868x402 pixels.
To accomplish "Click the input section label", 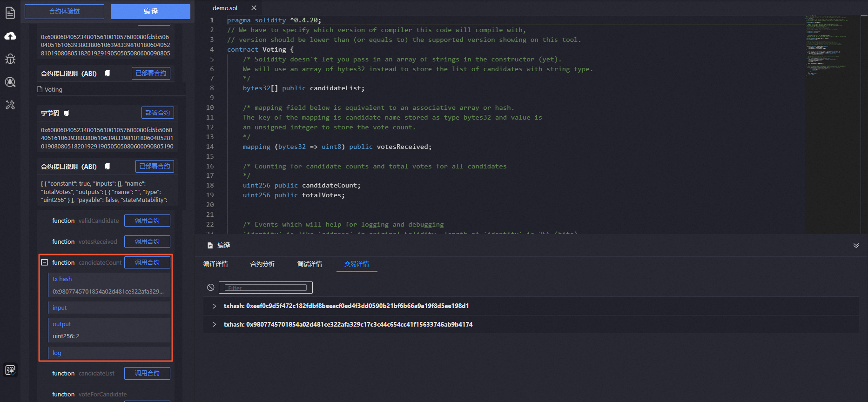I will point(60,308).
